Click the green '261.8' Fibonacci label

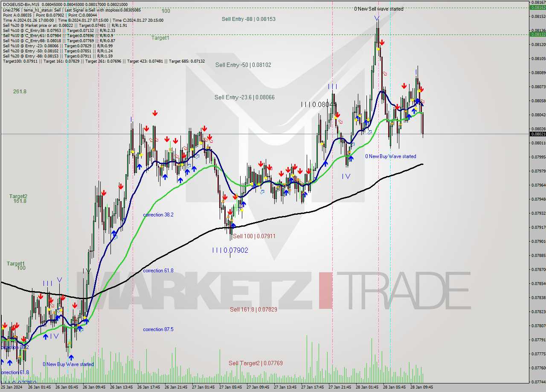[x=20, y=91]
